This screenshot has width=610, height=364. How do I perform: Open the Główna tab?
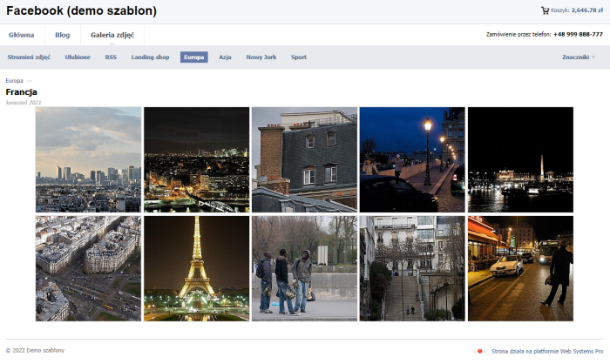(22, 35)
